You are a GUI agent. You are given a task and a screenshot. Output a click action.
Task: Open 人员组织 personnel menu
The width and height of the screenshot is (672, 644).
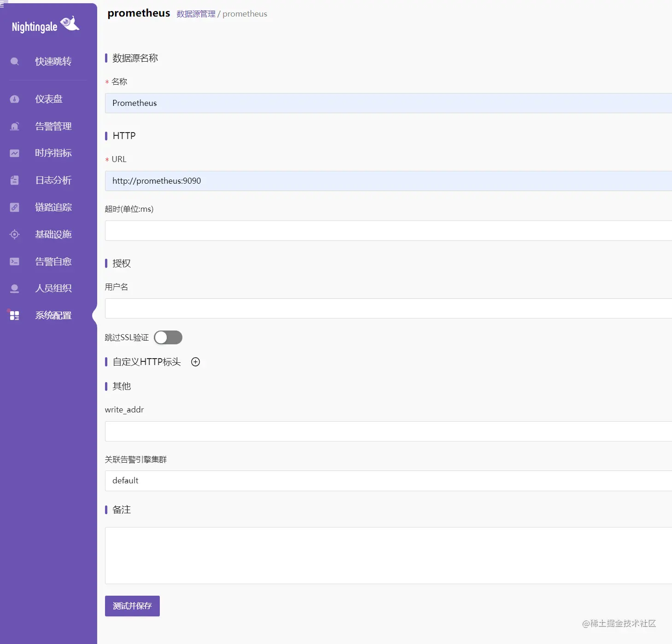(x=53, y=288)
